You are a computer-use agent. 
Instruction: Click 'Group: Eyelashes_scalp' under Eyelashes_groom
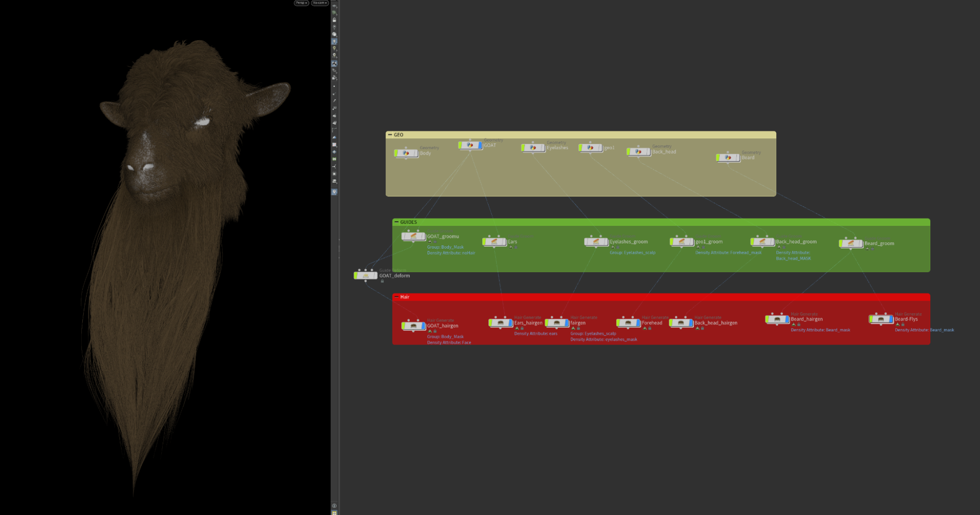pyautogui.click(x=633, y=253)
